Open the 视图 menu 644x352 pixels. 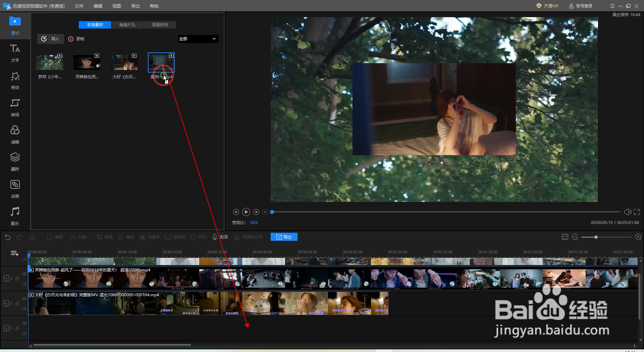pos(117,6)
